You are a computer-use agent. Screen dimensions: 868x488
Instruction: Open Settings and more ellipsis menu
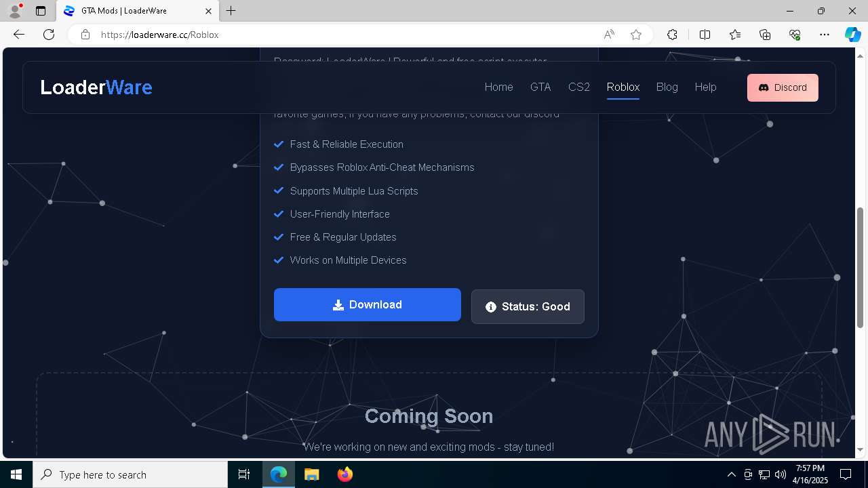click(x=825, y=35)
